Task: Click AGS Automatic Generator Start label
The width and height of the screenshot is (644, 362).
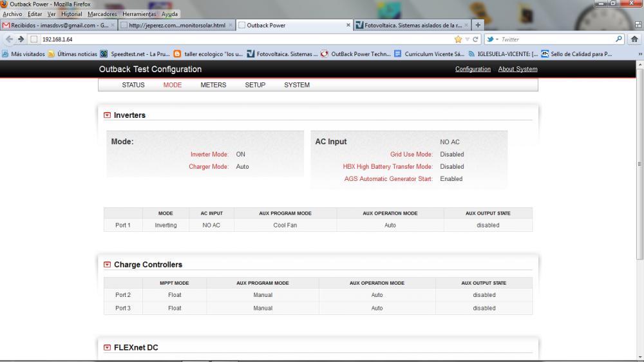Action: click(x=388, y=179)
